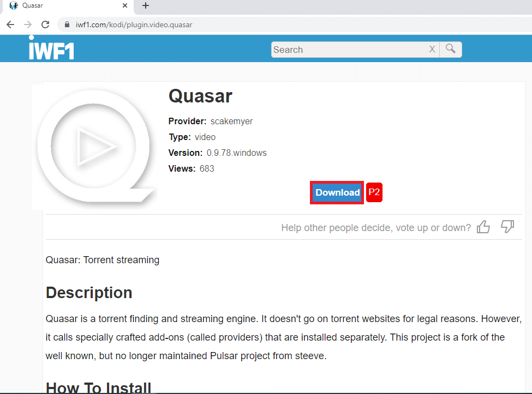Screen dimensions: 532x394
Task: Select the Quasar browser tab
Action: coord(67,6)
